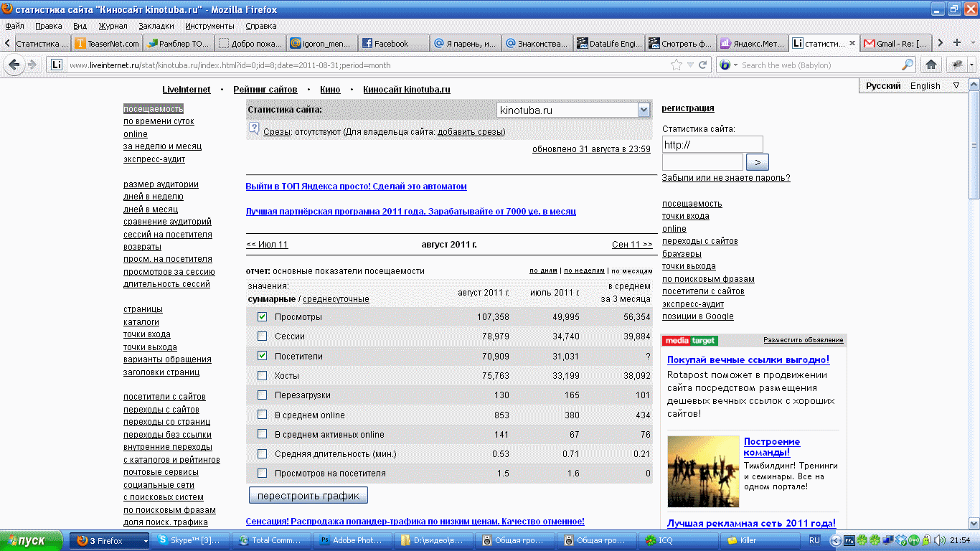Click the help question icon beside Срезы
Image resolution: width=980 pixels, height=551 pixels.
(x=254, y=128)
